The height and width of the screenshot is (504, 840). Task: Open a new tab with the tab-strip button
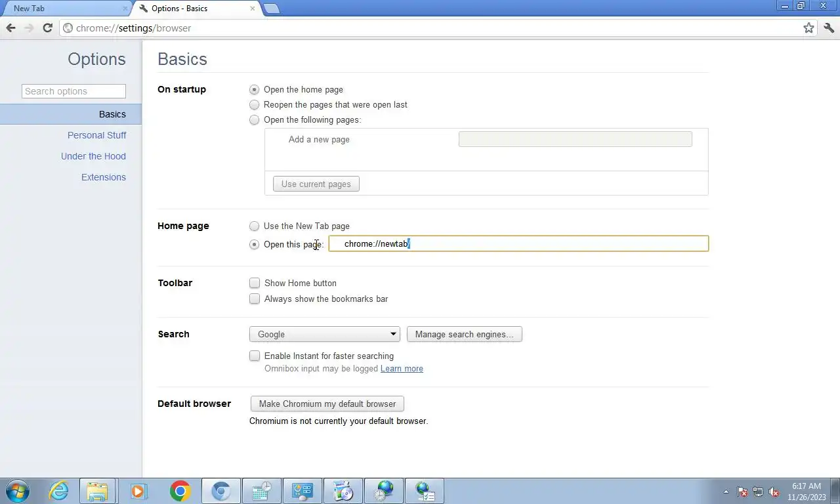click(271, 9)
